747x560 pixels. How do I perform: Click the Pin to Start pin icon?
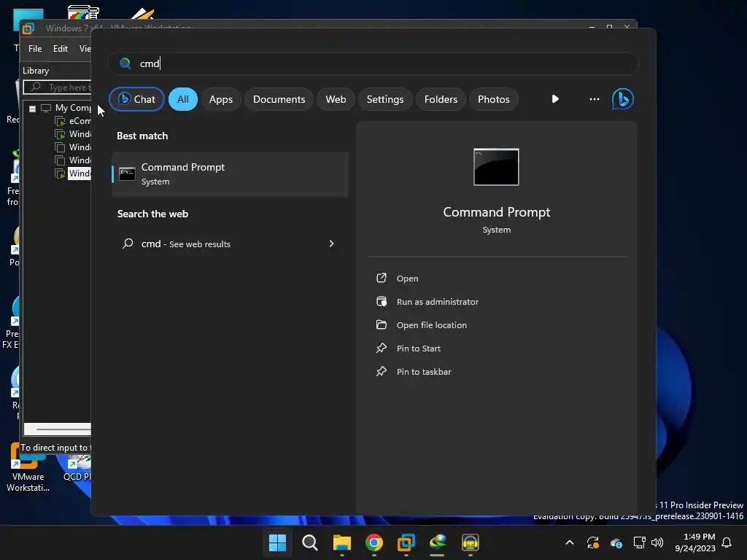pos(381,348)
